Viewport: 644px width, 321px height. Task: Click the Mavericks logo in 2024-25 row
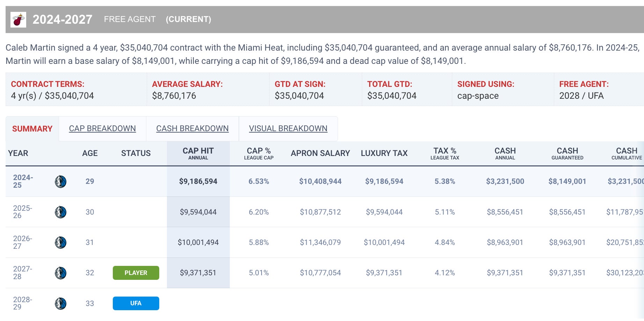61,181
